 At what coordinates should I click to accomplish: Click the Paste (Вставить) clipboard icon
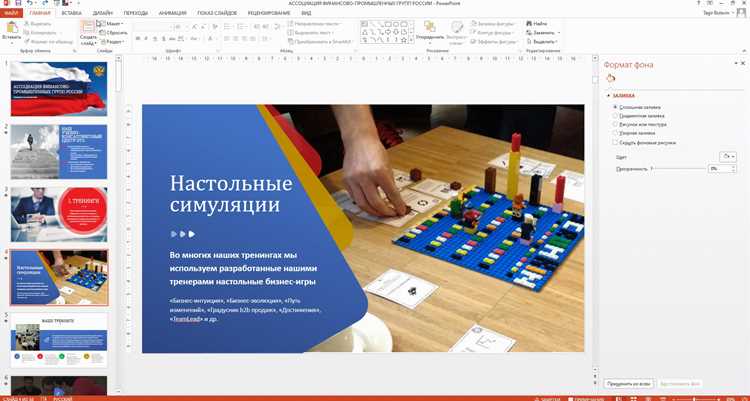12,27
